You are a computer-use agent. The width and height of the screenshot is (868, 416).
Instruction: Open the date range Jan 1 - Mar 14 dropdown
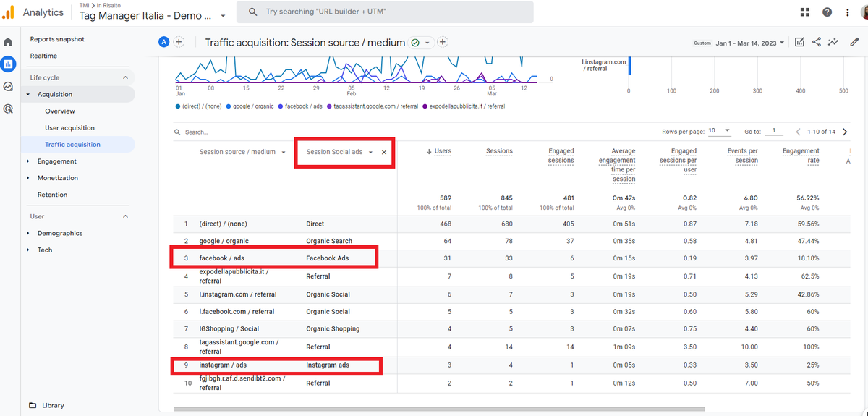[x=751, y=43]
